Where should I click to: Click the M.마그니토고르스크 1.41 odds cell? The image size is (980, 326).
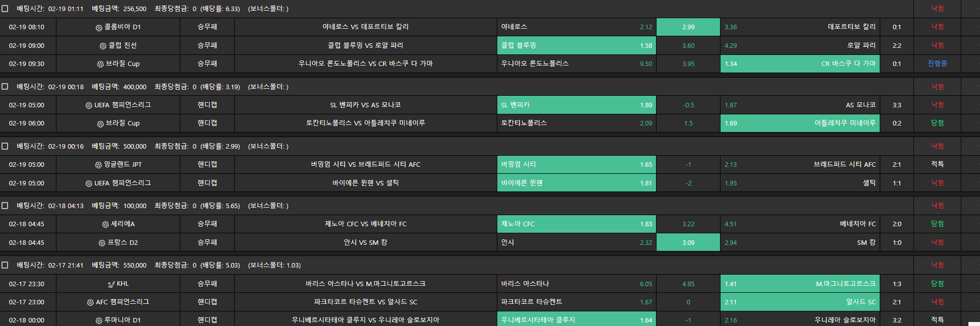pos(800,284)
